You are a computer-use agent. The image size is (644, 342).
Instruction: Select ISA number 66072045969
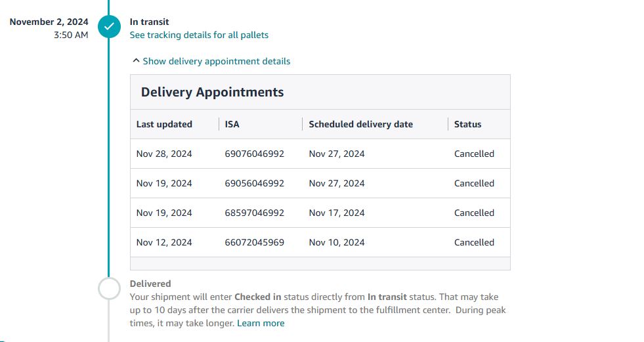pyautogui.click(x=255, y=242)
